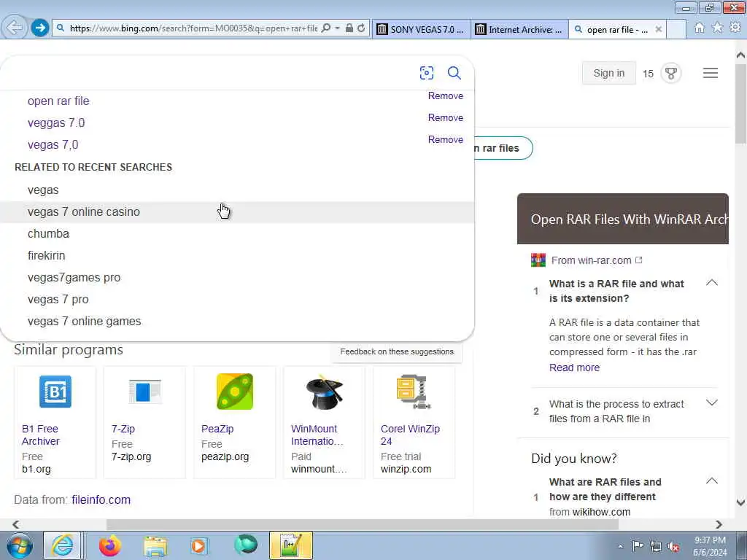Click the browser Forward arrow button
Image resolution: width=747 pixels, height=560 pixels.
click(40, 28)
